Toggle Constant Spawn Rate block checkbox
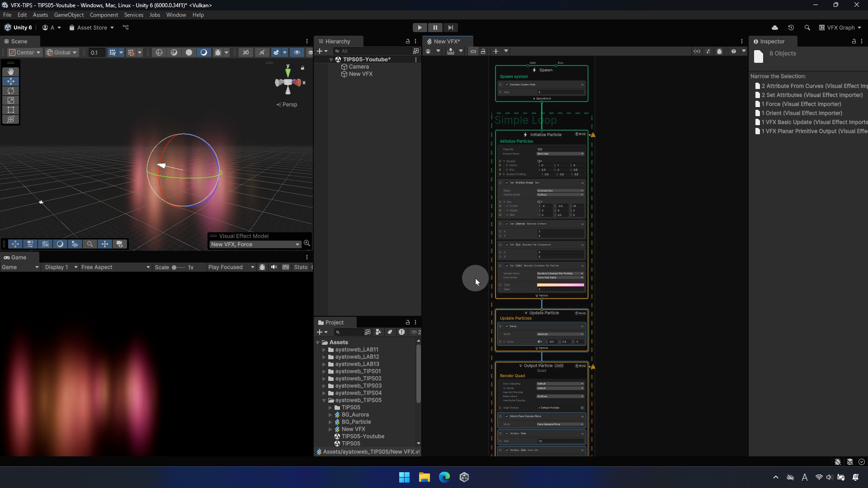 [507, 84]
